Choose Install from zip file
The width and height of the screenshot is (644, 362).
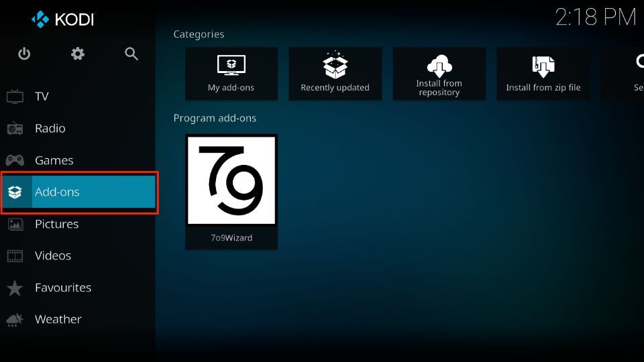point(543,74)
